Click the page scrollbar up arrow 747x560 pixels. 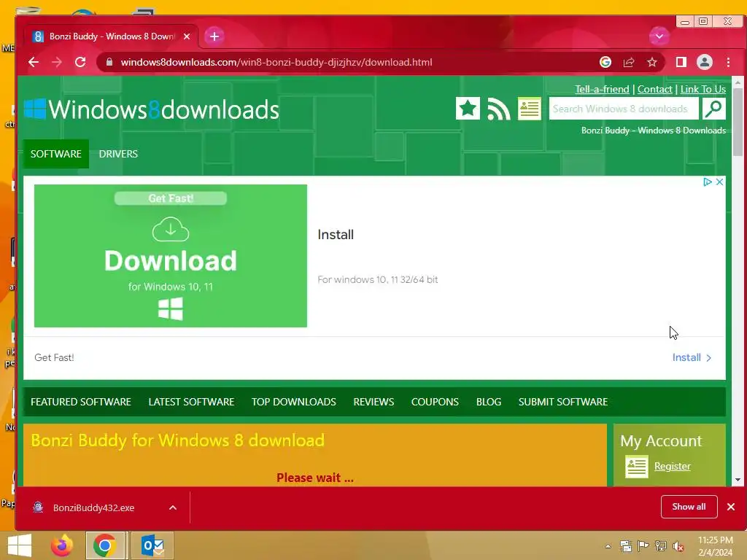coord(738,82)
